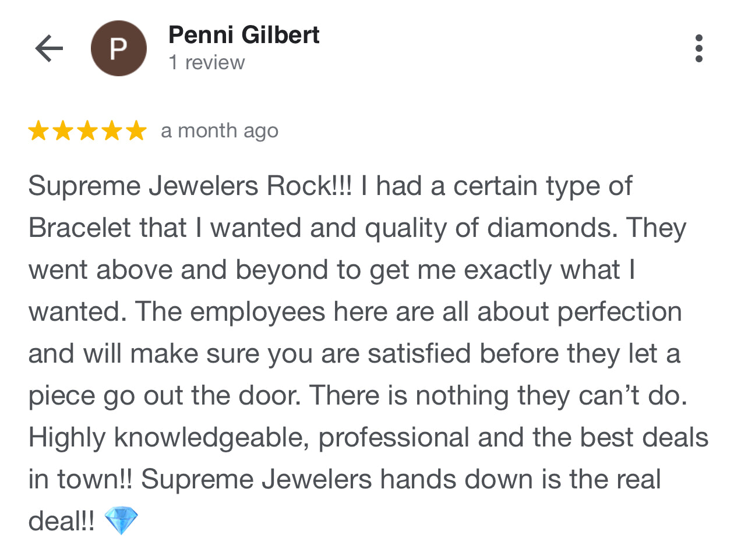748x560 pixels.
Task: Open Penni Gilbert's profile name
Action: point(244,35)
